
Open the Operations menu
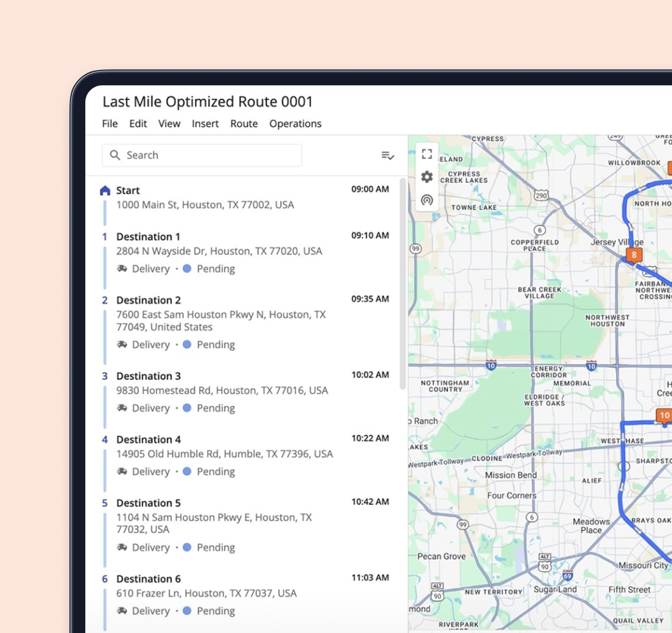click(x=295, y=124)
